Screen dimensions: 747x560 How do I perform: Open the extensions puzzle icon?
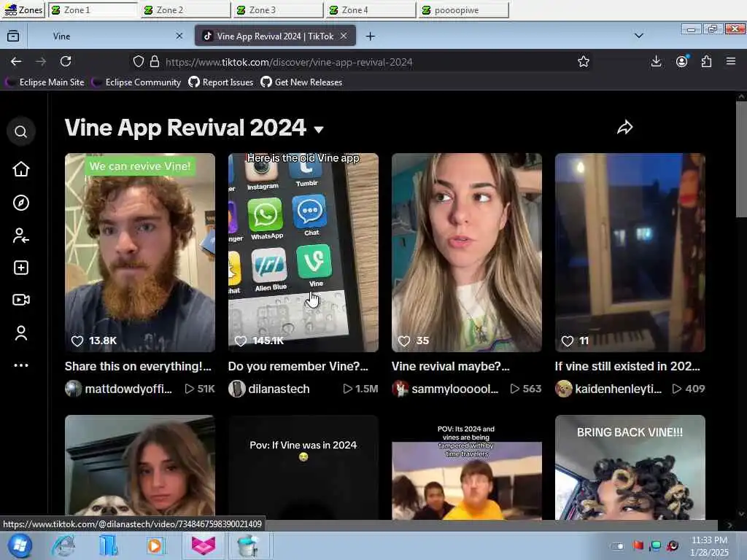pyautogui.click(x=706, y=61)
